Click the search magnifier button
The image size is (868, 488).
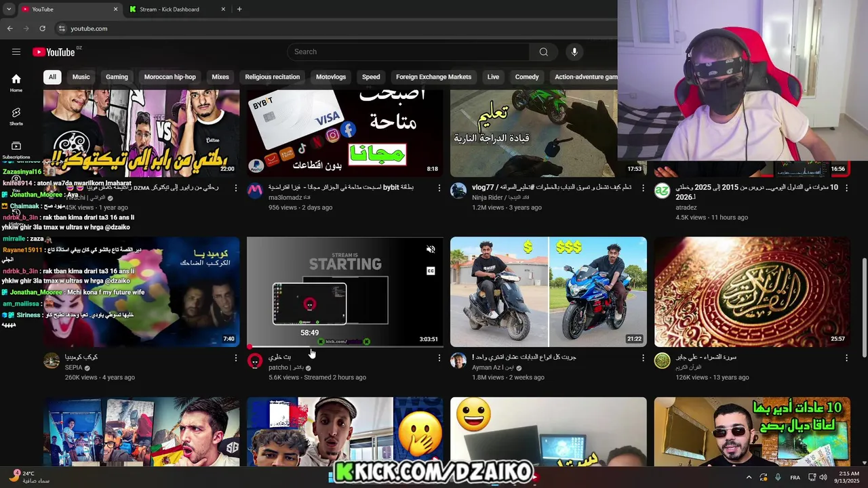pyautogui.click(x=543, y=52)
